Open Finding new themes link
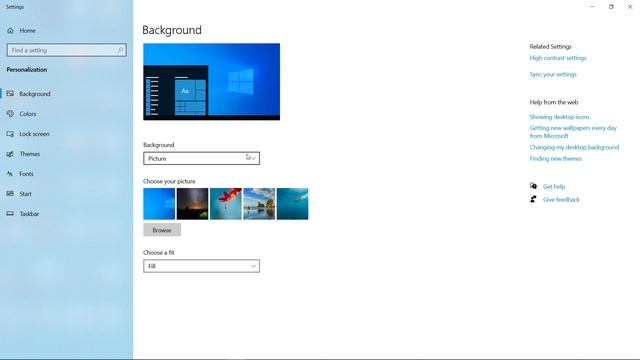Screen dimensions: 640x360 [556, 158]
